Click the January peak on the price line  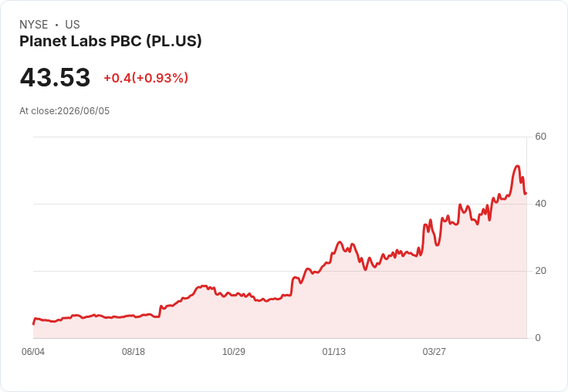340,242
